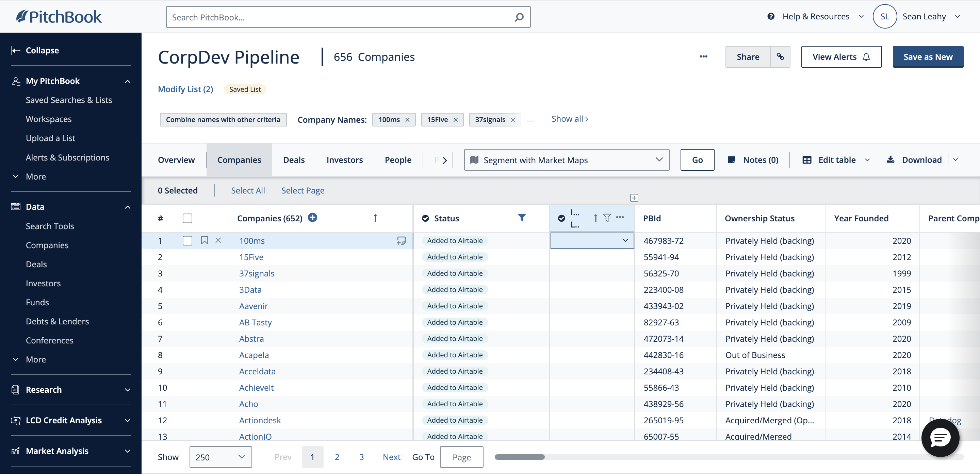Image resolution: width=980 pixels, height=474 pixels.
Task: Click the blue plus icon next to Companies (652)
Action: coord(312,217)
